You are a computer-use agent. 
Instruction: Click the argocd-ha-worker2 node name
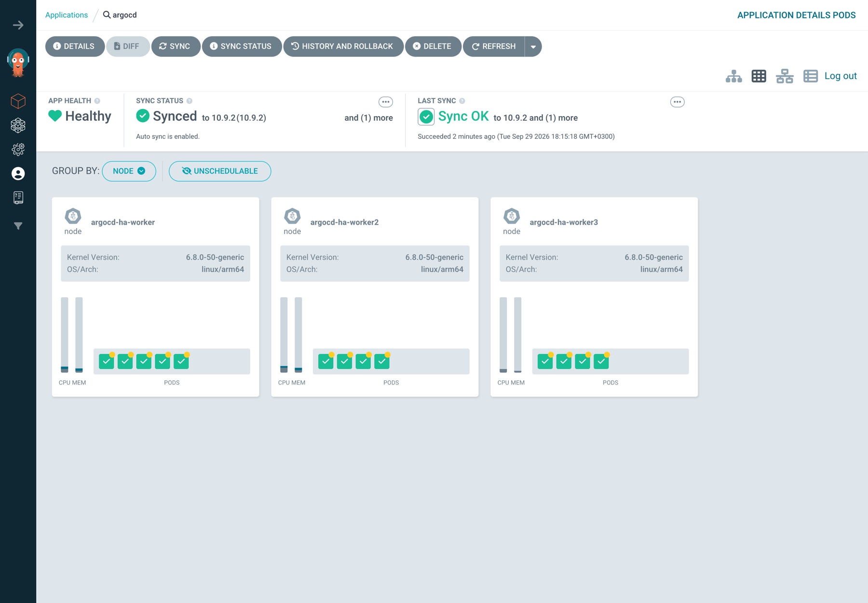pyautogui.click(x=344, y=222)
